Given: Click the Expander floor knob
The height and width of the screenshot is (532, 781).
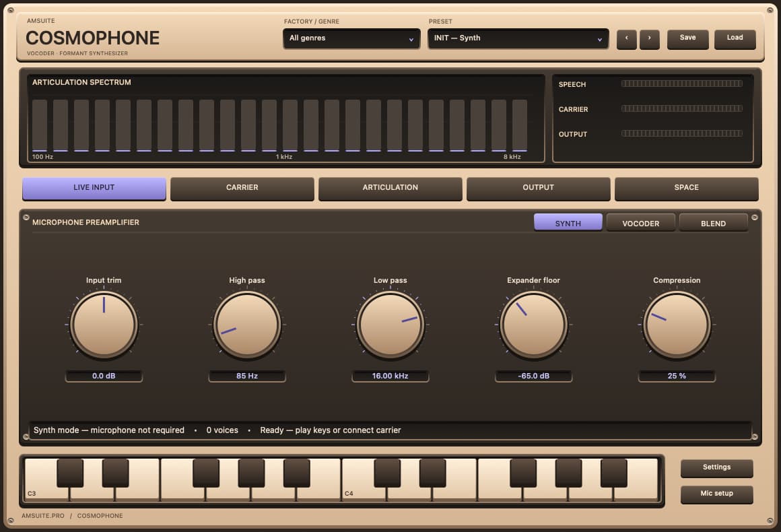Looking at the screenshot, I should [x=533, y=325].
